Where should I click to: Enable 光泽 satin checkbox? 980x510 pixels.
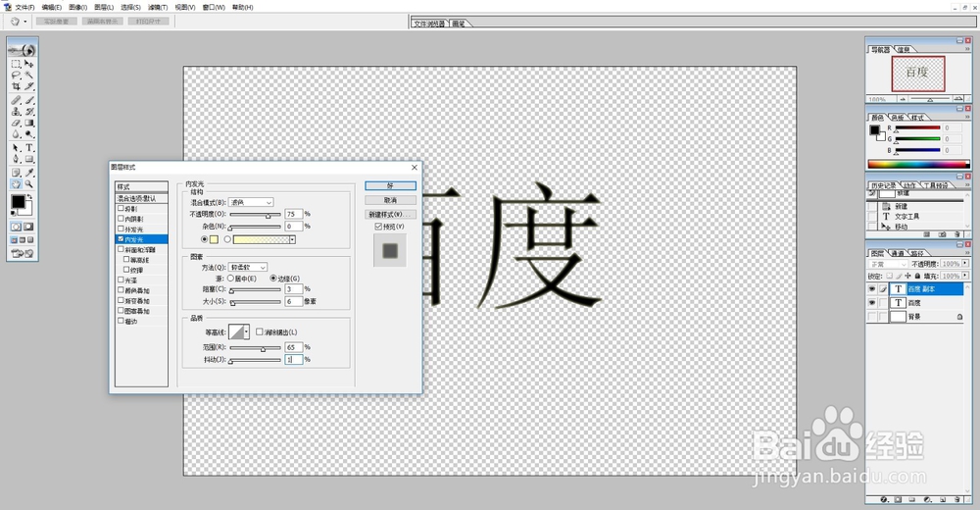coord(121,280)
